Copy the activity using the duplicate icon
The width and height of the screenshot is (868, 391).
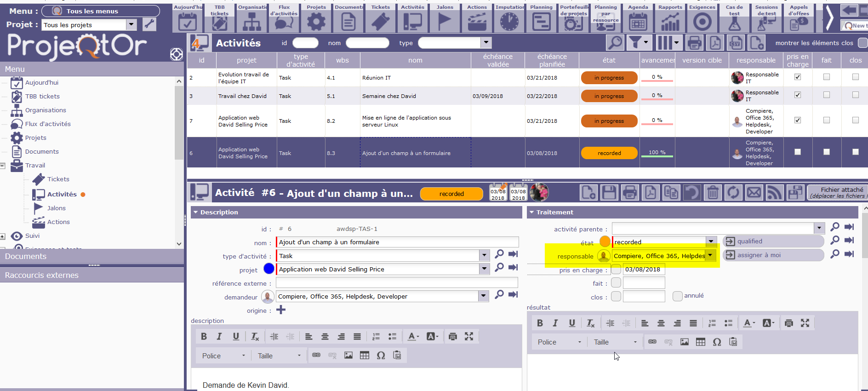[671, 192]
